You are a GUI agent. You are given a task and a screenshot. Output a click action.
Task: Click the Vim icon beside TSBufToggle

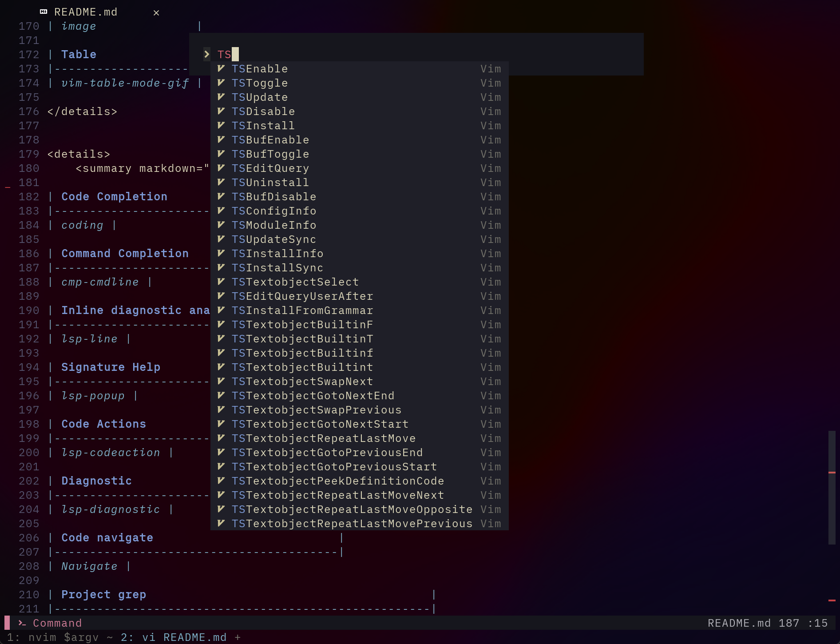[221, 154]
